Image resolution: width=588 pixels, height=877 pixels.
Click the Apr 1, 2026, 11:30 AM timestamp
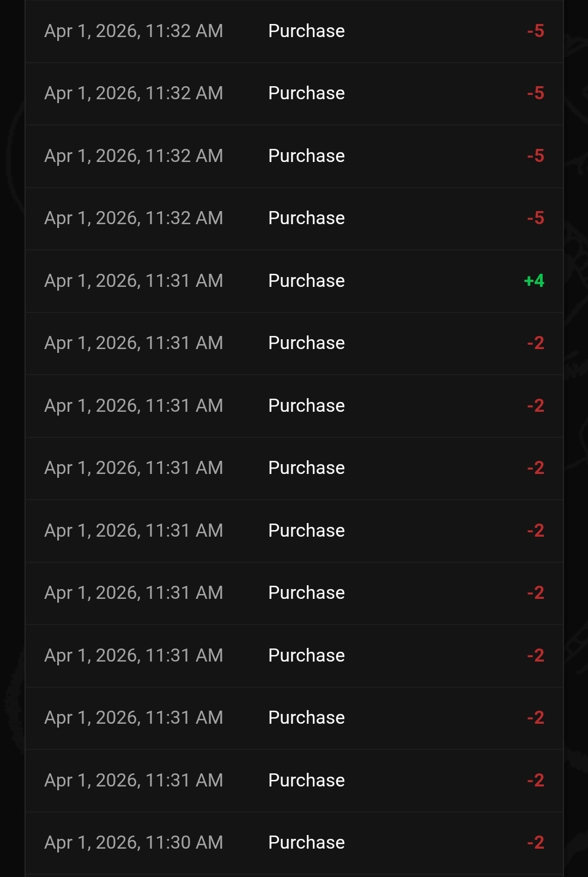click(134, 843)
